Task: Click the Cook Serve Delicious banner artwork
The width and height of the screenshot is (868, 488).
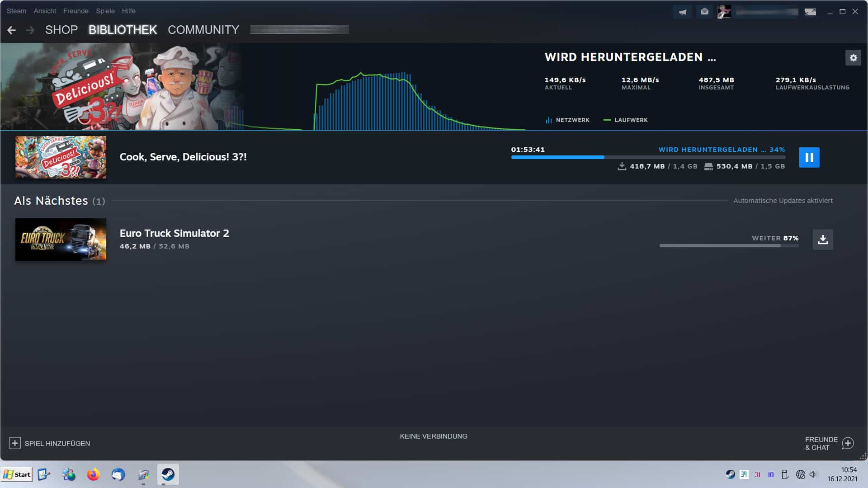Action: (x=122, y=86)
